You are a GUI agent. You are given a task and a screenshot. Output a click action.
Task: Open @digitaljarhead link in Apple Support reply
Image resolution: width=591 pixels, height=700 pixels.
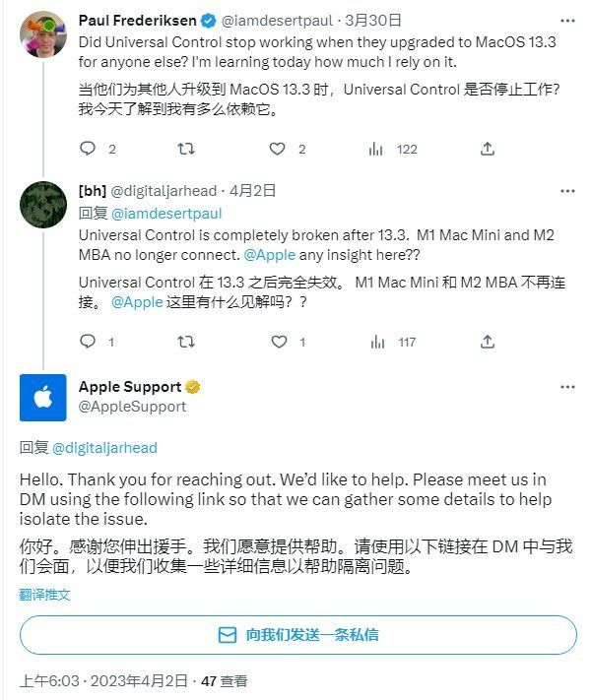pos(104,448)
